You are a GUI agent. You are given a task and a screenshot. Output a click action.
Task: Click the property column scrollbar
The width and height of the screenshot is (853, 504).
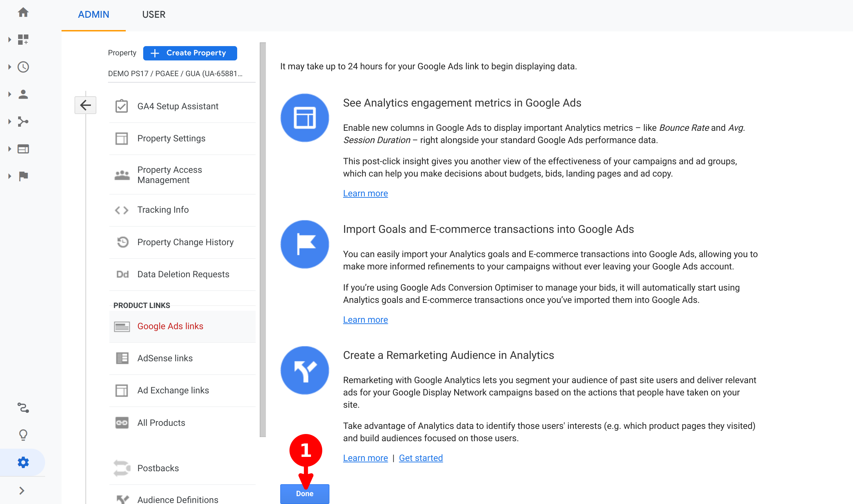click(262, 239)
